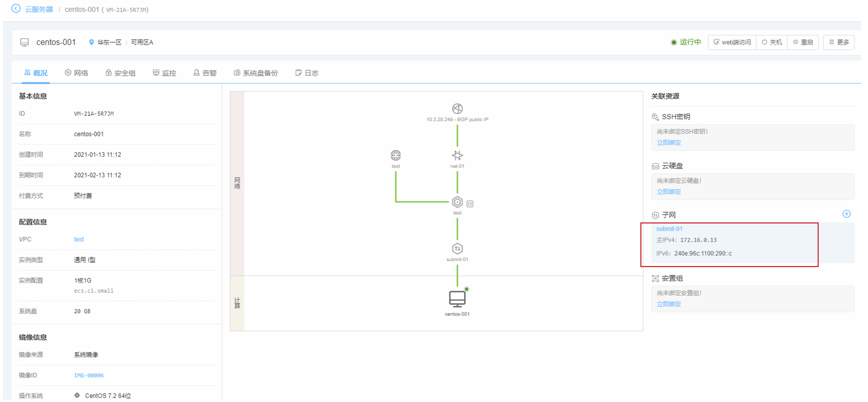This screenshot has height=402, width=868.
Task: Open the 更多 dropdown menu
Action: pos(838,42)
